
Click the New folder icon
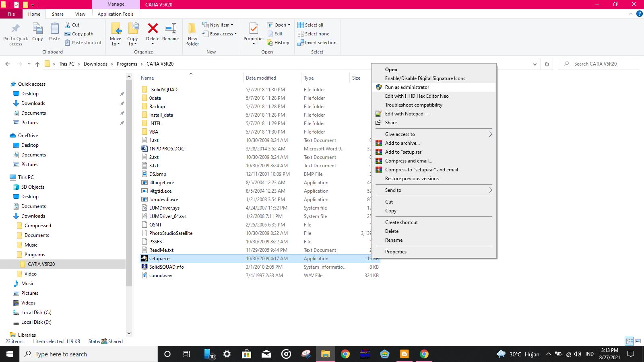(192, 28)
